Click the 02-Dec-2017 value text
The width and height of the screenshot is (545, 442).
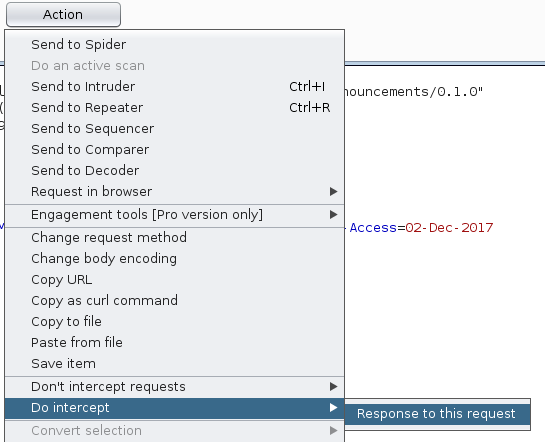click(449, 228)
